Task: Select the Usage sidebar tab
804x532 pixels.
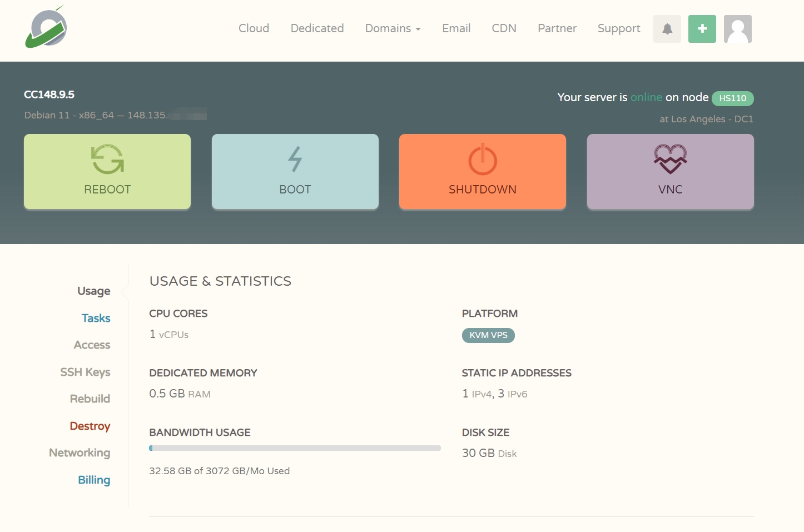Action: point(94,291)
